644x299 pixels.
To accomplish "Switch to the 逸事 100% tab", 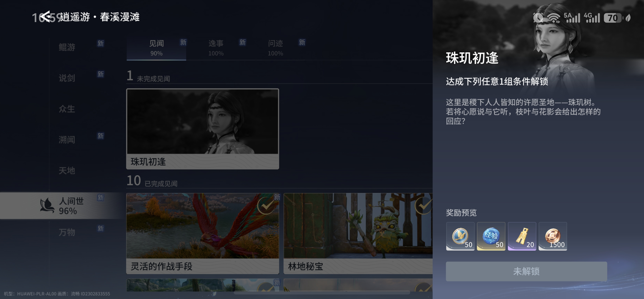I will [x=216, y=48].
